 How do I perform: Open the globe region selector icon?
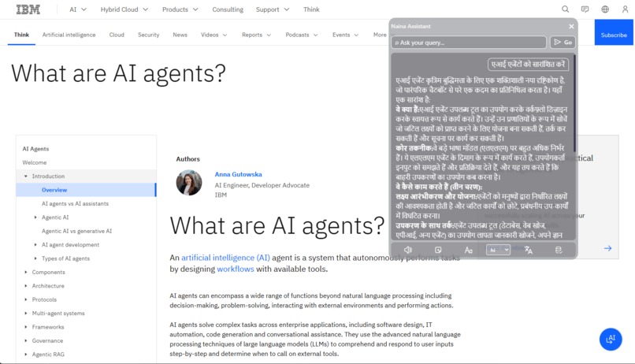tap(605, 9)
